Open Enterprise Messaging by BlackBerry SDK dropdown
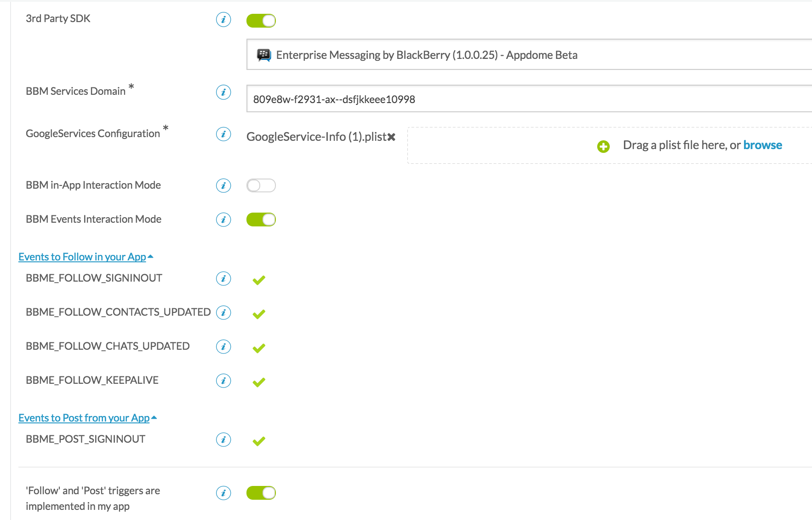Viewport: 812px width, 520px height. [529, 54]
